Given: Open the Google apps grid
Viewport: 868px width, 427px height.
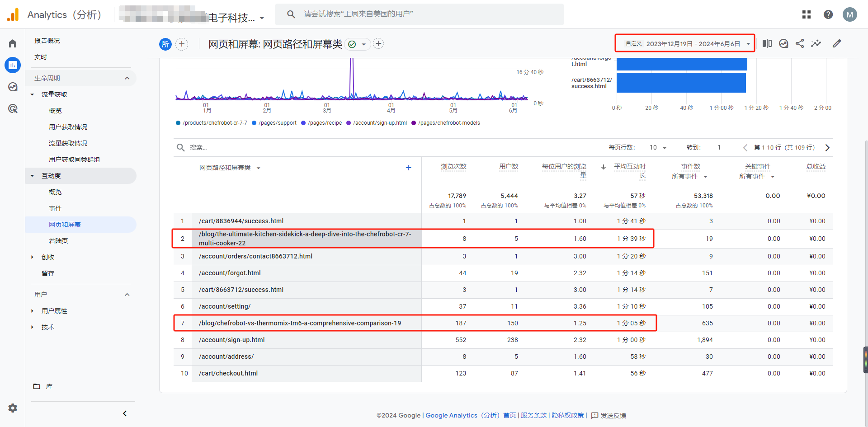Looking at the screenshot, I should click(x=807, y=14).
